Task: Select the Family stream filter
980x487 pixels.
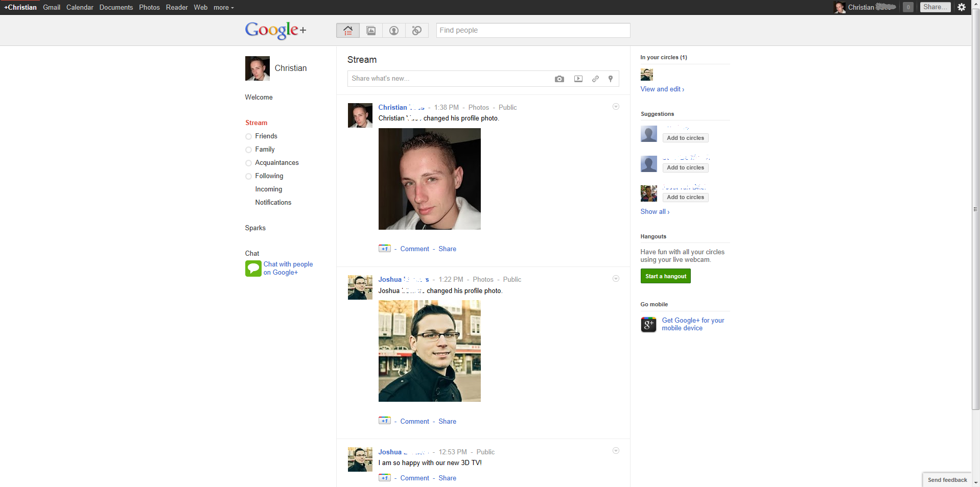Action: [x=265, y=150]
